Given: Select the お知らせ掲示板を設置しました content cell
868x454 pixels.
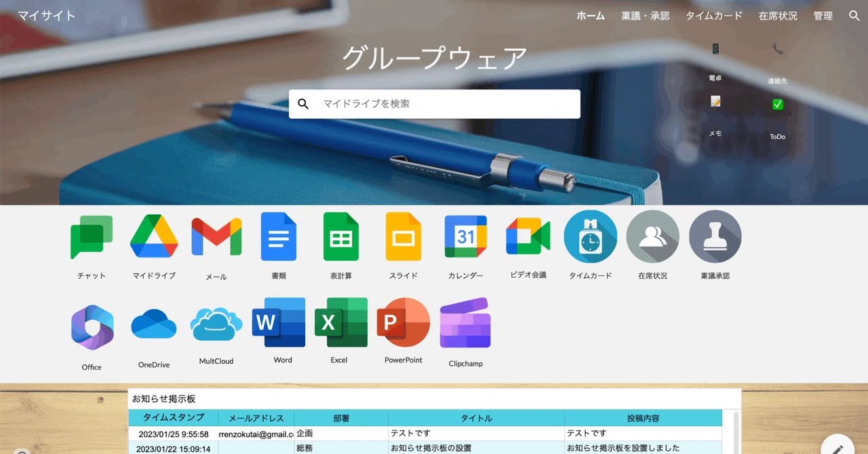Looking at the screenshot, I should (644, 449).
